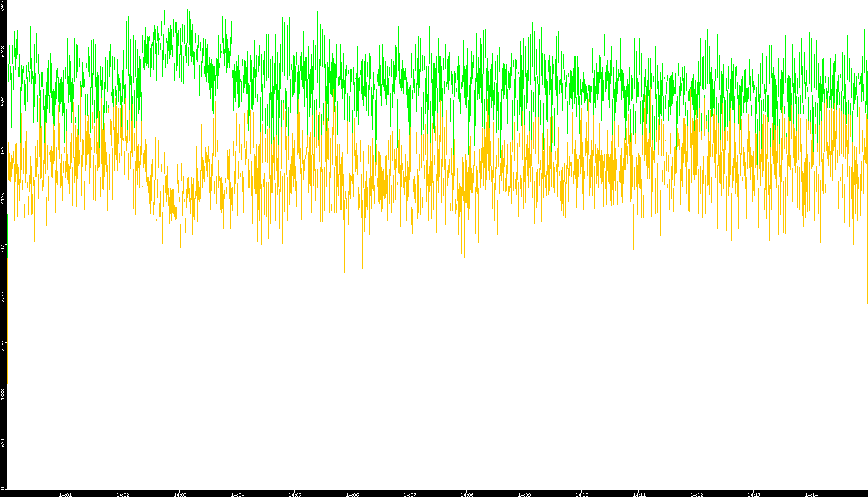This screenshot has width=868, height=497.
Task: Pick the 14:07 time axis label
Action: tap(409, 495)
